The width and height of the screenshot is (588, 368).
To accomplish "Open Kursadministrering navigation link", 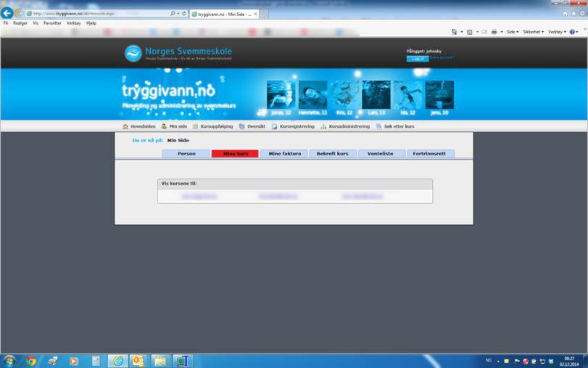I will point(345,126).
